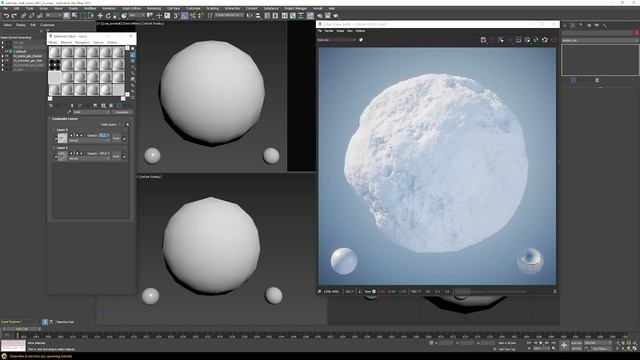Select the black material sample slot
Screen dimensions: 640x360
click(55, 64)
